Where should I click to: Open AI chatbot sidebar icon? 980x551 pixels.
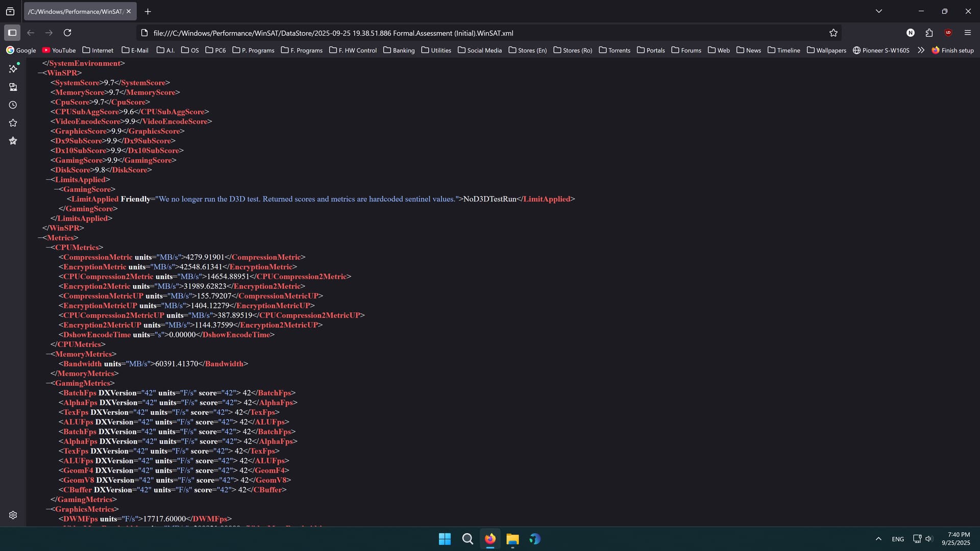click(x=13, y=68)
